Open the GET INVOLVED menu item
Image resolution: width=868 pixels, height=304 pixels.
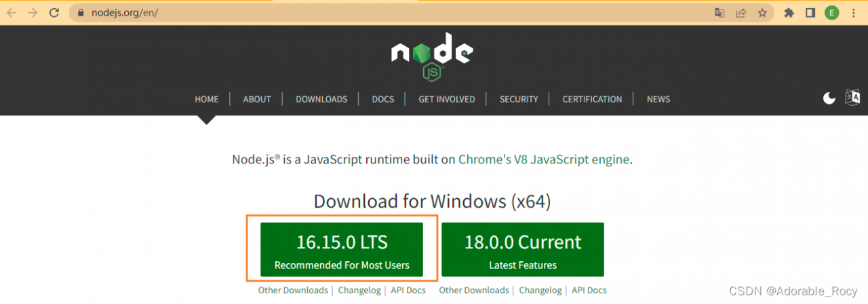[x=447, y=99]
